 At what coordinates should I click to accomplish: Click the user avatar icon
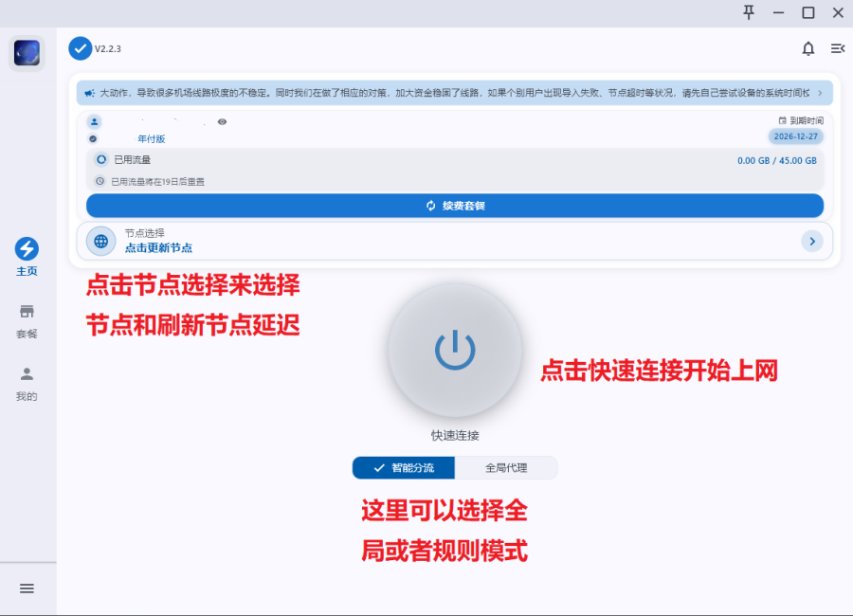tap(94, 121)
